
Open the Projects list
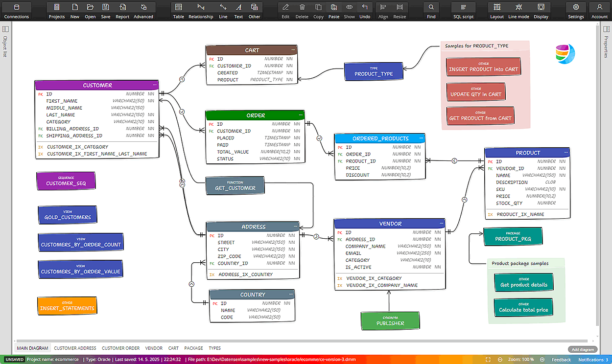click(x=57, y=10)
